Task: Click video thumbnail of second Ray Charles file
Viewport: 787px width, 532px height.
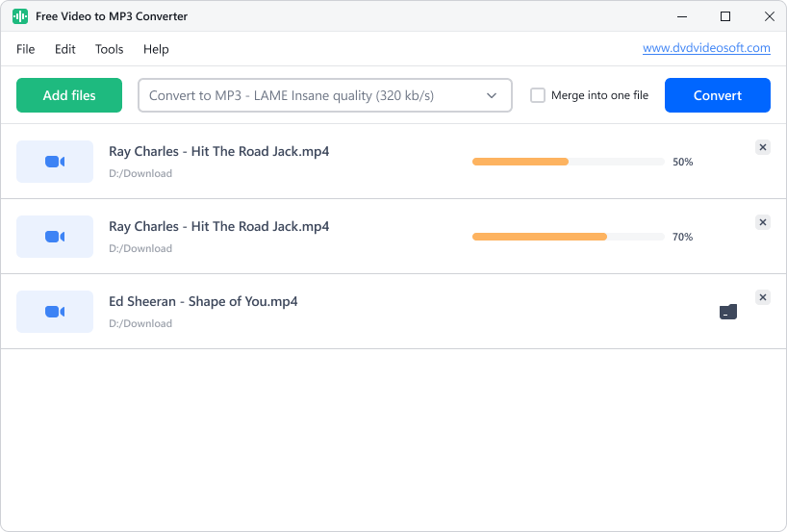Action: pyautogui.click(x=55, y=237)
